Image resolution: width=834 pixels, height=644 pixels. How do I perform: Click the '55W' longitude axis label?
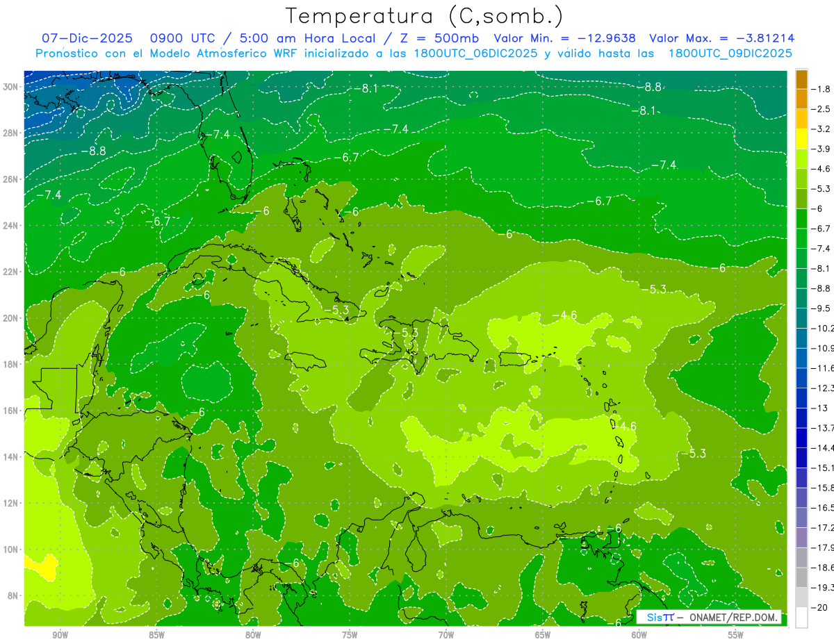coord(736,636)
